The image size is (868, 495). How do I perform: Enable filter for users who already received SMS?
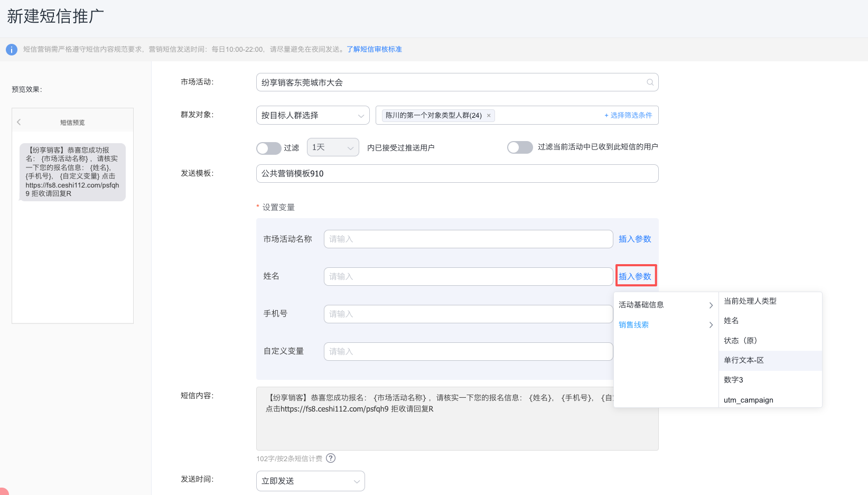pos(520,147)
